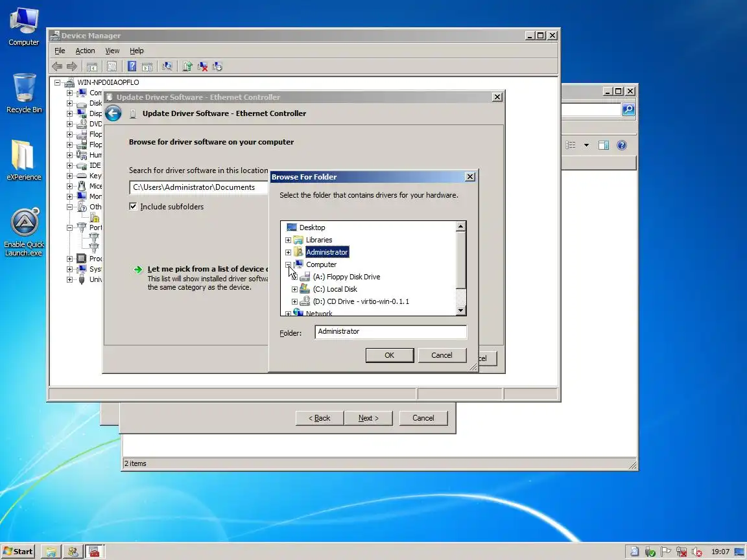Image resolution: width=747 pixels, height=560 pixels.
Task: Click the folder tree scrollbar down arrow
Action: tap(460, 310)
